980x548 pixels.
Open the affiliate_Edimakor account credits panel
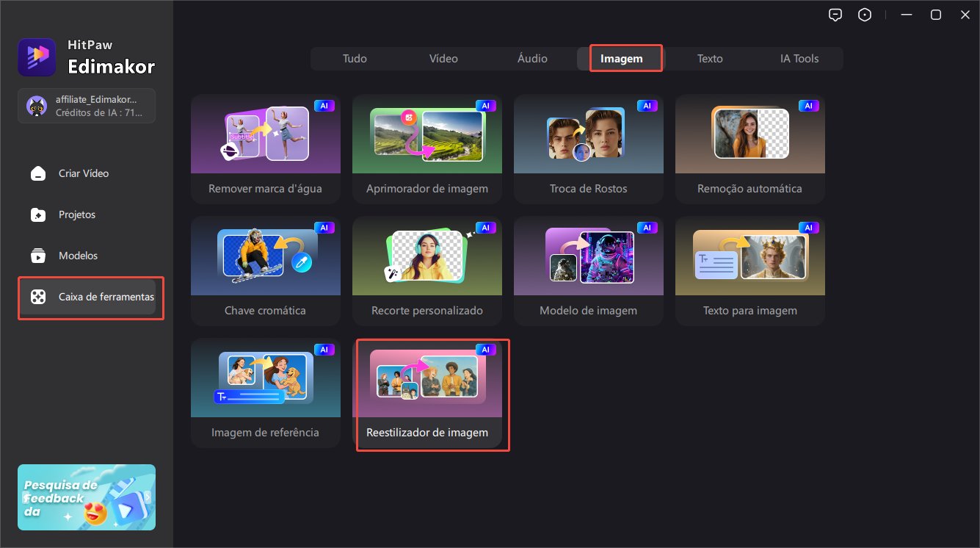tap(95, 107)
